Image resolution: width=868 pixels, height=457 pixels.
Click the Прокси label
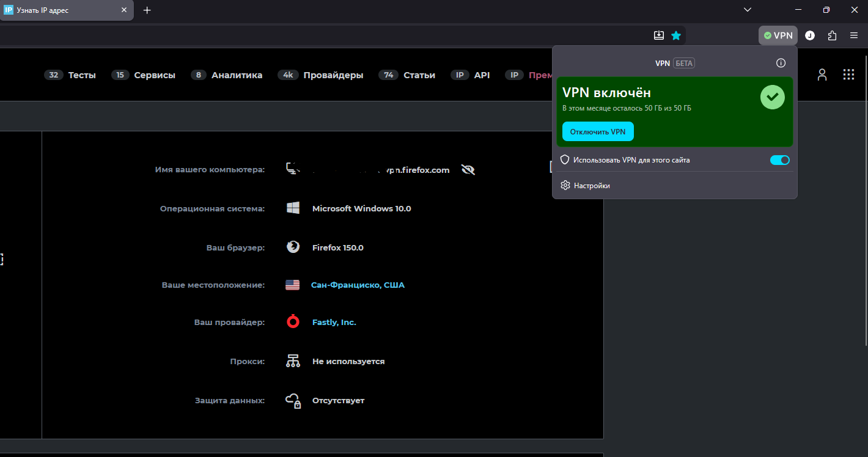coord(248,361)
